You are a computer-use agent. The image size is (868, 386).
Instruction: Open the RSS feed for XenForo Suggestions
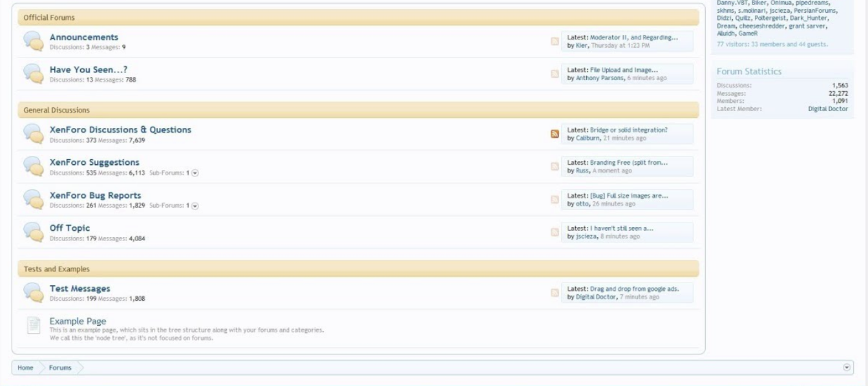(x=555, y=166)
